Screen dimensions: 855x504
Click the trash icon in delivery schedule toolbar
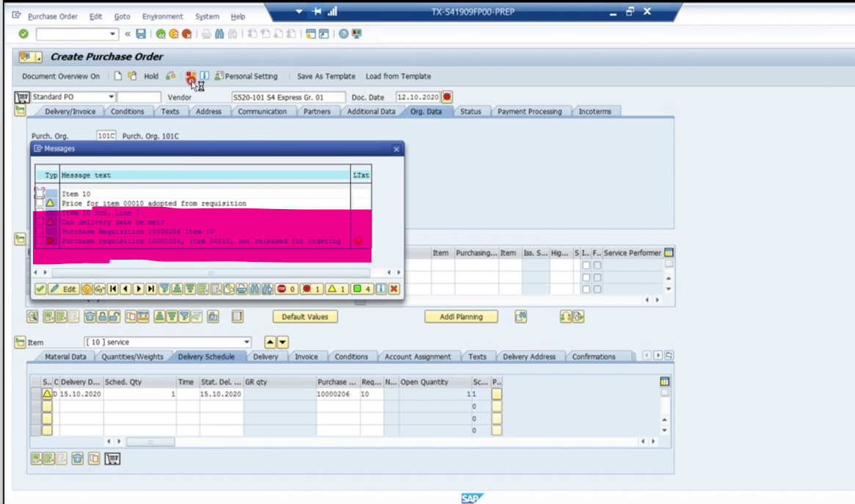(x=78, y=459)
